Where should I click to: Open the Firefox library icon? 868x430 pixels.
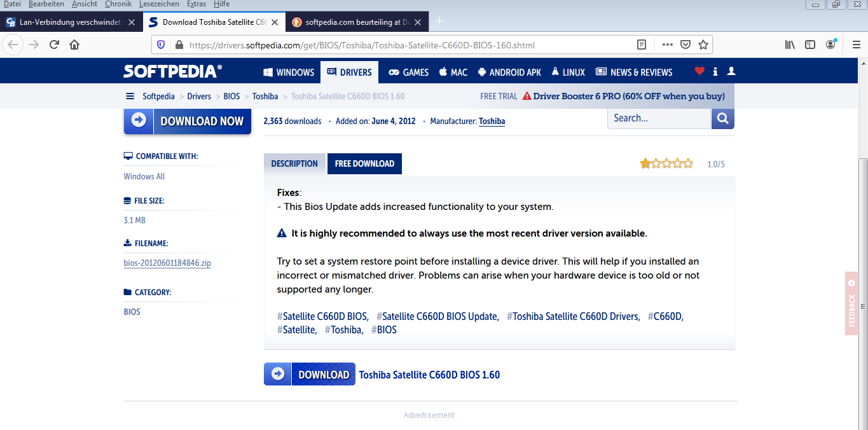click(790, 45)
